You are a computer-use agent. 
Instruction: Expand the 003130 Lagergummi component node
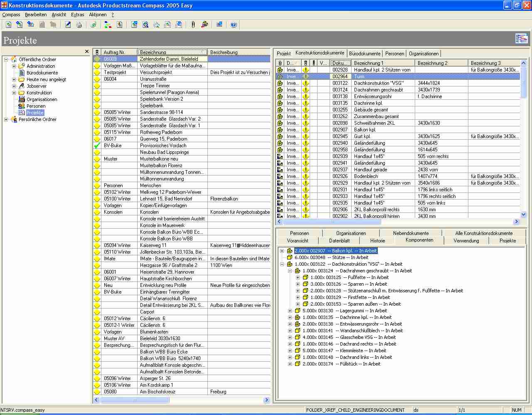pyautogui.click(x=290, y=311)
